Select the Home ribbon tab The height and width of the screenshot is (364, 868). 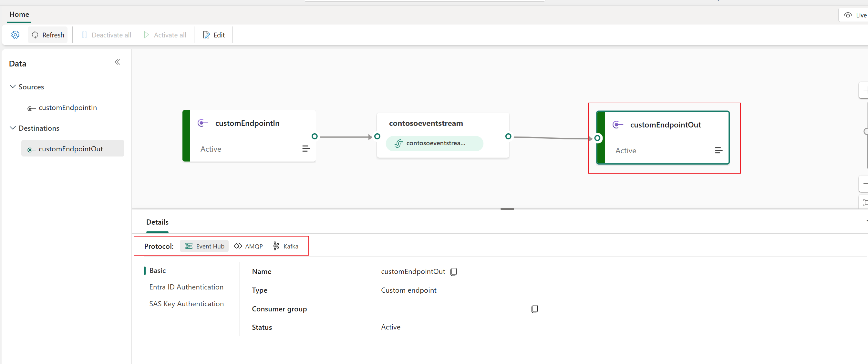pos(19,15)
